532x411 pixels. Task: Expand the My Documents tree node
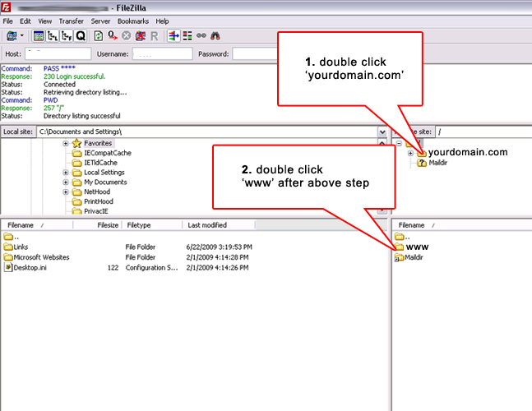[x=66, y=182]
